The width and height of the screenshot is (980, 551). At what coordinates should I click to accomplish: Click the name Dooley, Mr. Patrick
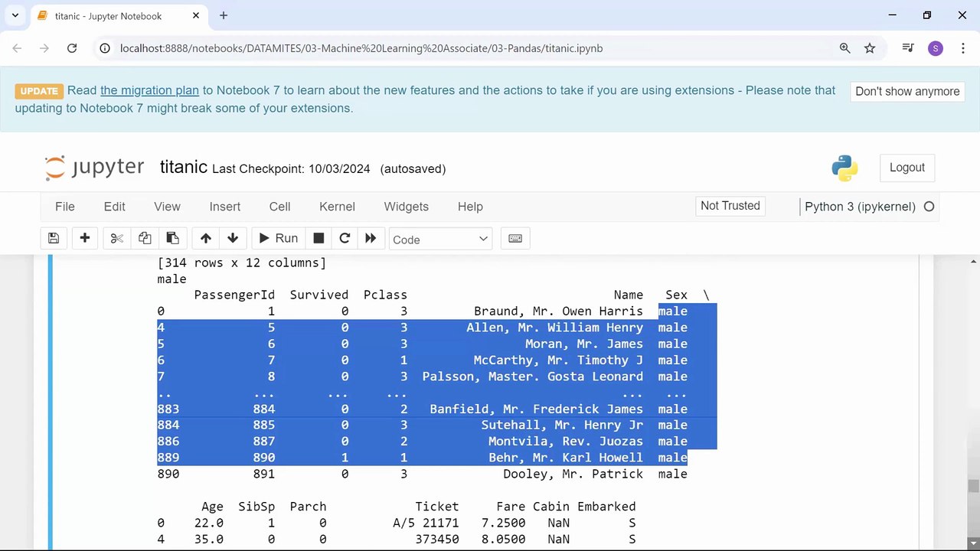pos(573,474)
